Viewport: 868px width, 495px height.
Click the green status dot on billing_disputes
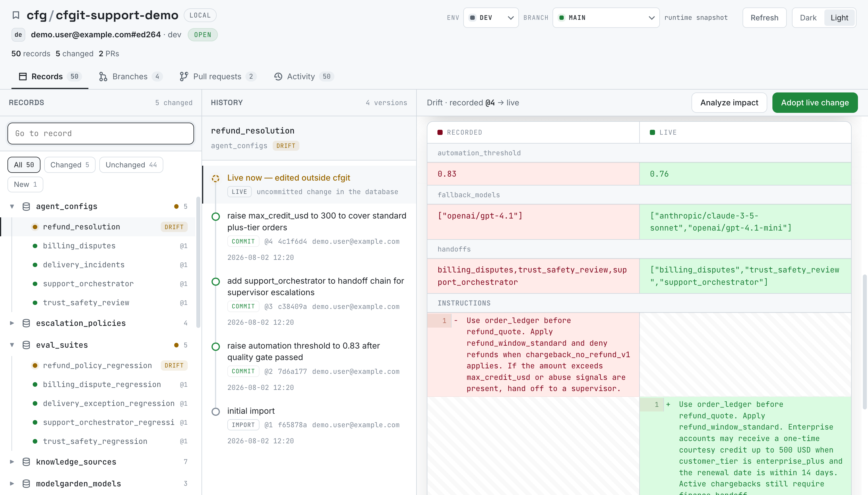click(35, 246)
